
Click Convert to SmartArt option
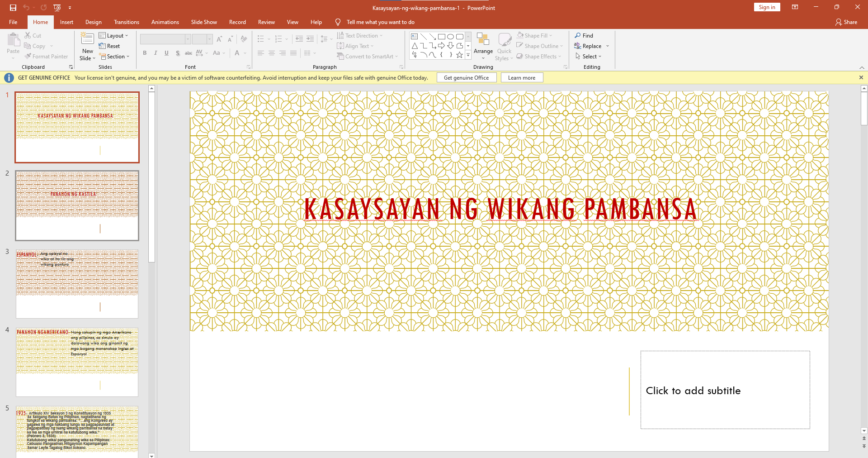[368, 57]
